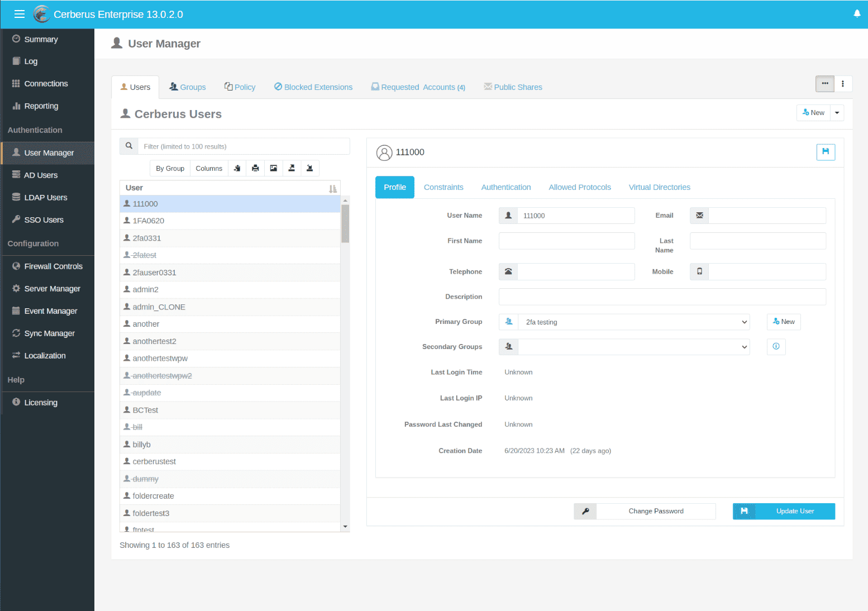Click New next to Primary Group
868x611 pixels.
pos(784,322)
